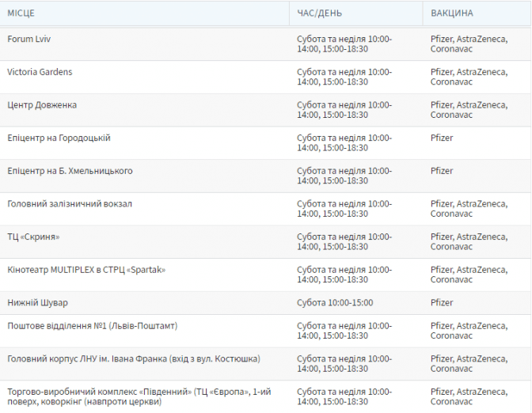Select Поштове відділення №1 (Львів-Поштамт)
This screenshot has height=413, width=532.
click(x=92, y=326)
